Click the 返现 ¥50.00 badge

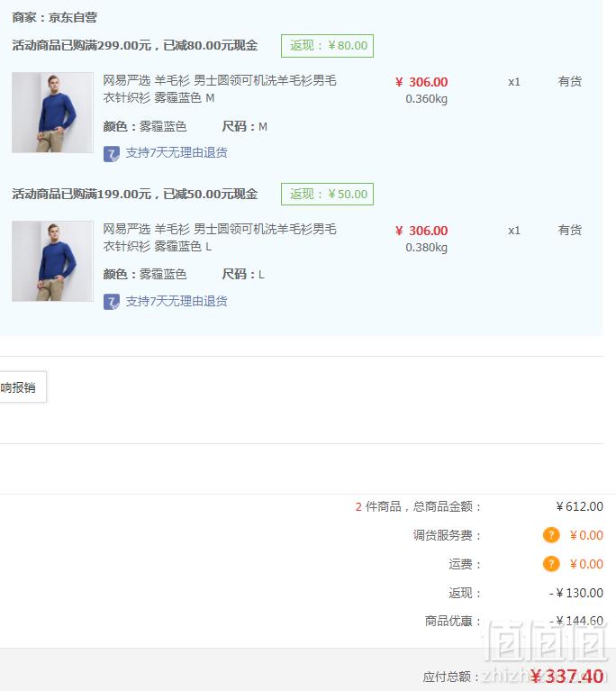pos(328,194)
